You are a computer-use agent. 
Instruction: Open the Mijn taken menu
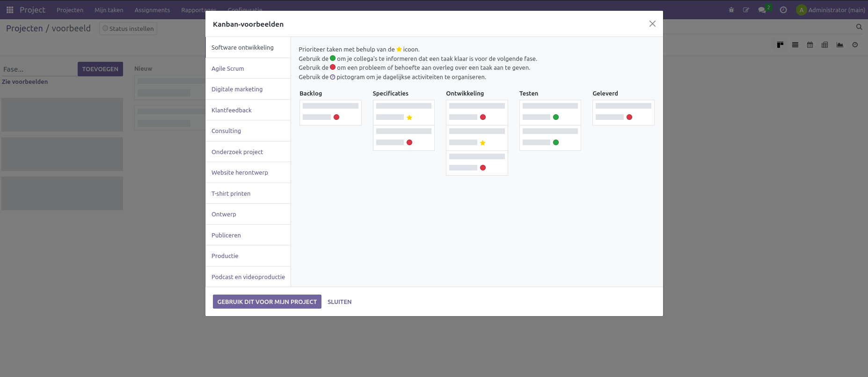[109, 10]
